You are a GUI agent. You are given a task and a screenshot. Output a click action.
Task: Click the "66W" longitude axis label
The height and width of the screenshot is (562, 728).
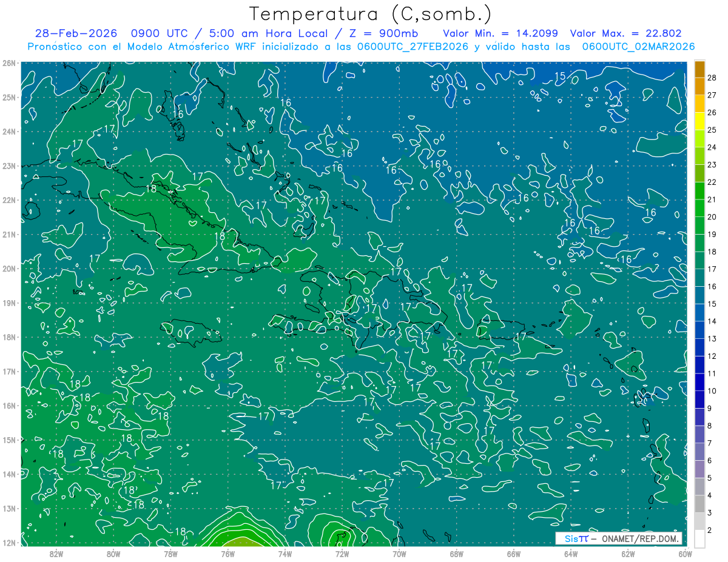[x=513, y=553]
